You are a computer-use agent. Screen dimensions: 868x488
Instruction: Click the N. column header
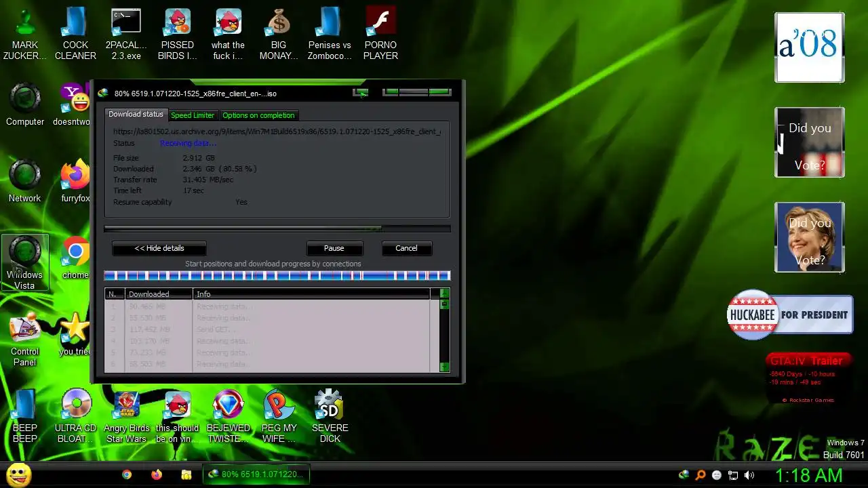point(115,294)
